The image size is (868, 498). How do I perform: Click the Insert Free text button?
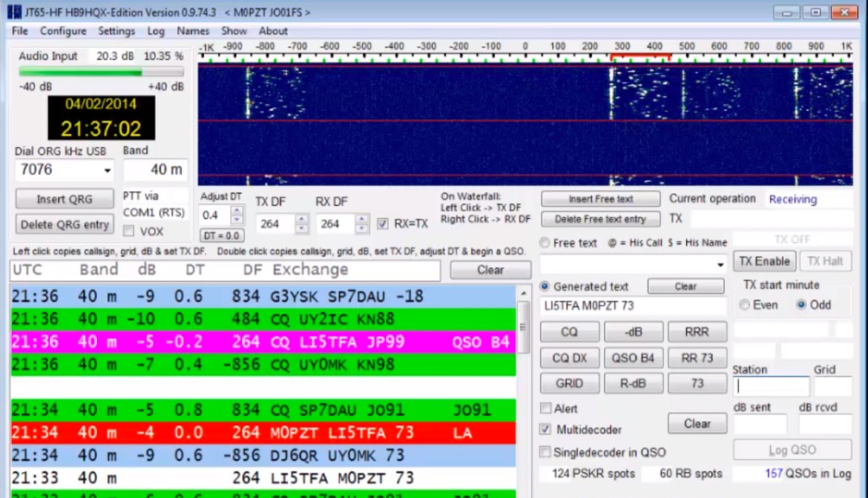point(600,199)
